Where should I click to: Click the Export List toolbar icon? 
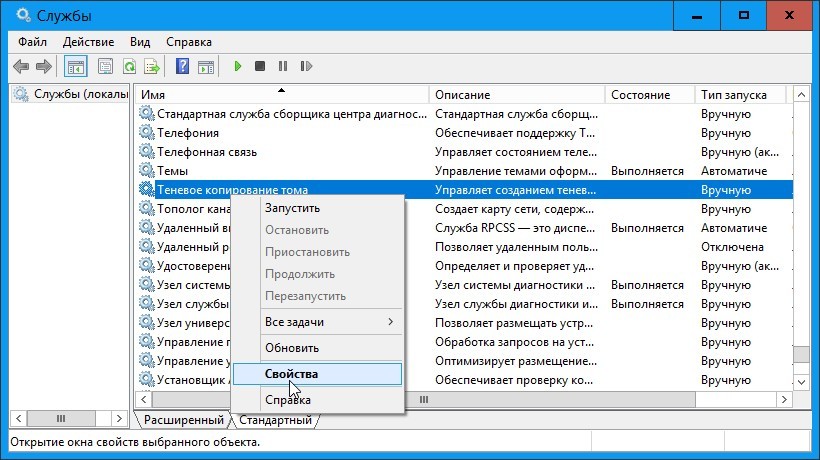coord(152,66)
